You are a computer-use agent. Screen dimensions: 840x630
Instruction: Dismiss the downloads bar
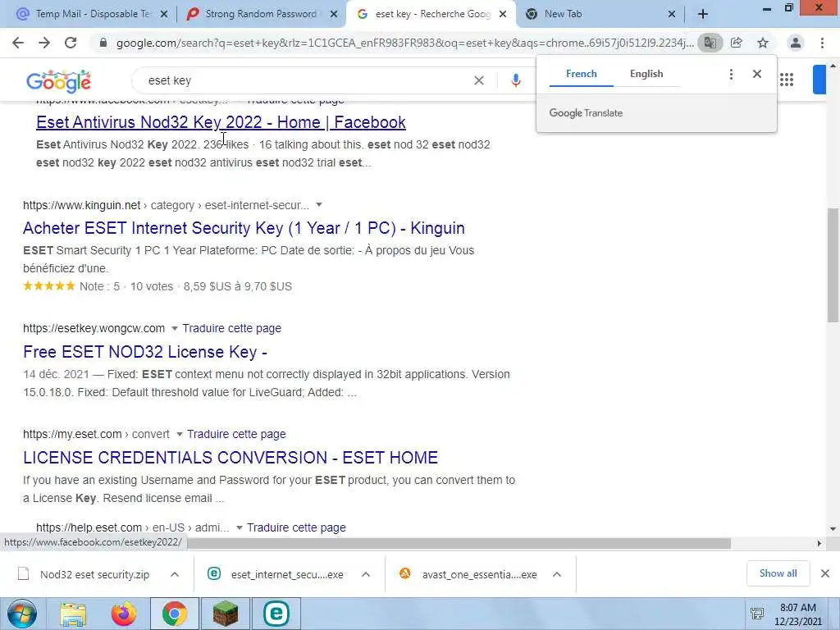point(825,573)
